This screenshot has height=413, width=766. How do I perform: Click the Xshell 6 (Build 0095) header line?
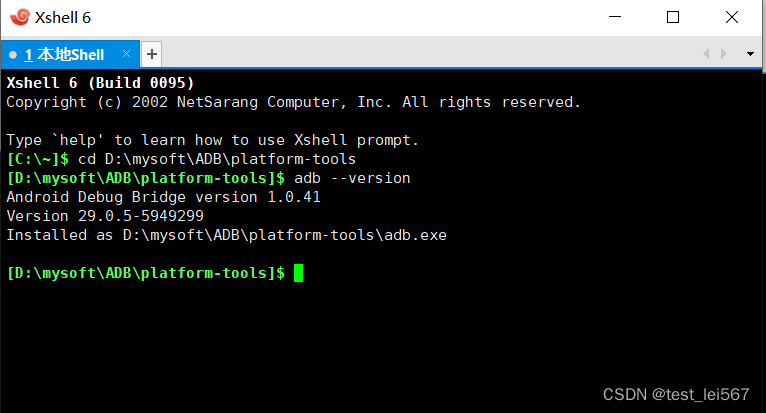point(100,83)
